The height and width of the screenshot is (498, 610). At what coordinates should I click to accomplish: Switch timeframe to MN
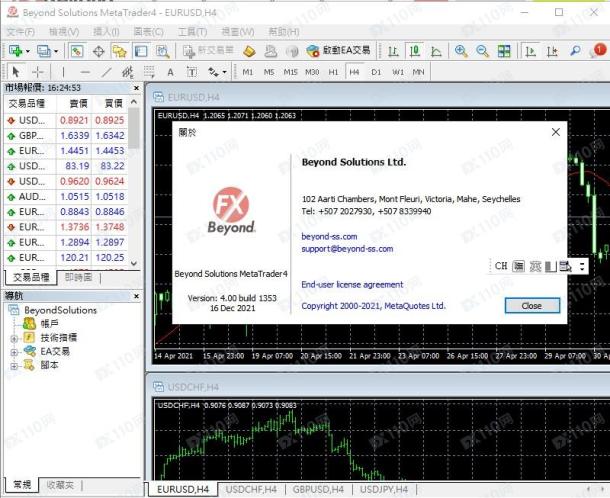click(418, 72)
